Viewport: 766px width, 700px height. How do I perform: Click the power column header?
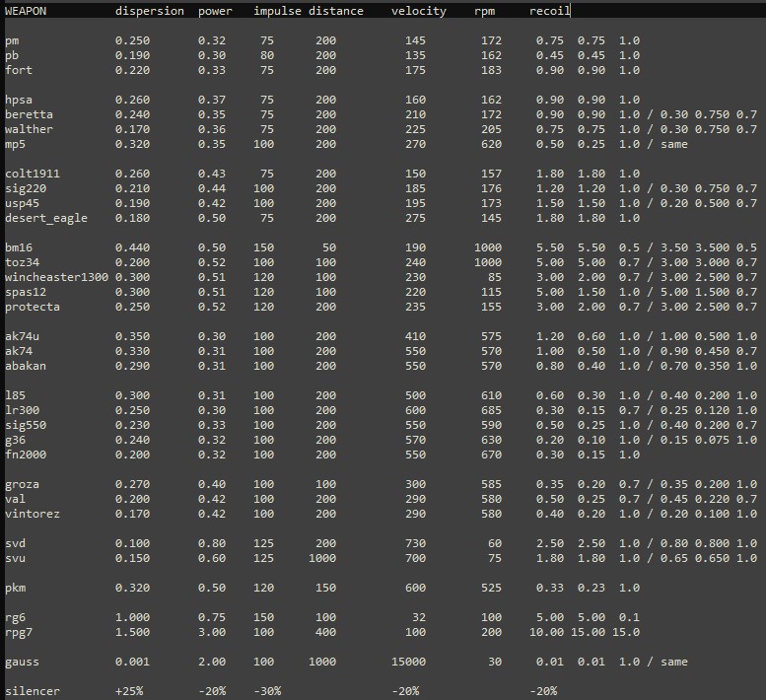point(215,11)
